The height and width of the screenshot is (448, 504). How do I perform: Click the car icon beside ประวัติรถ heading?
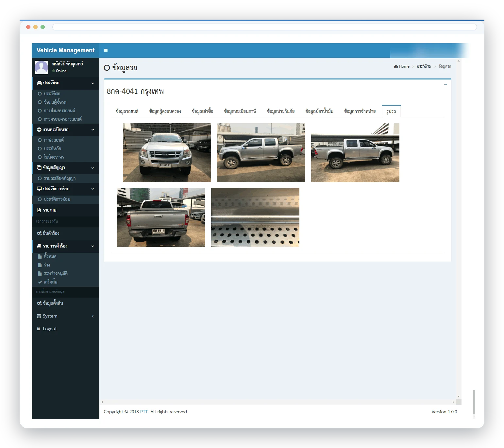tap(39, 83)
